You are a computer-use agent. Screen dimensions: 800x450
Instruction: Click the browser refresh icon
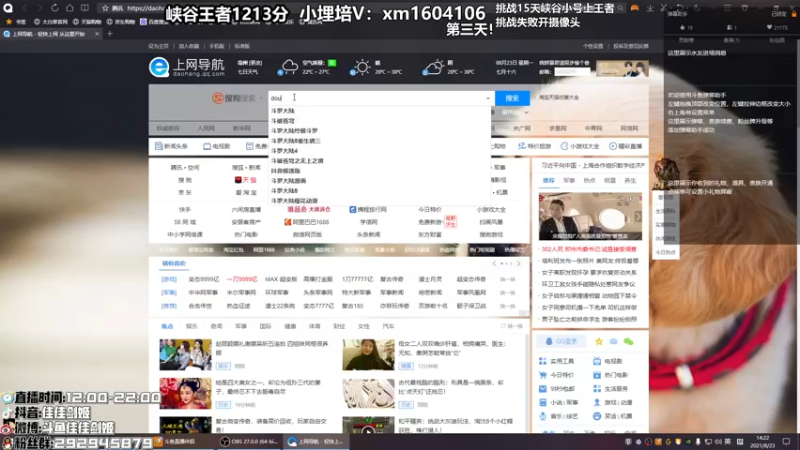coord(55,8)
